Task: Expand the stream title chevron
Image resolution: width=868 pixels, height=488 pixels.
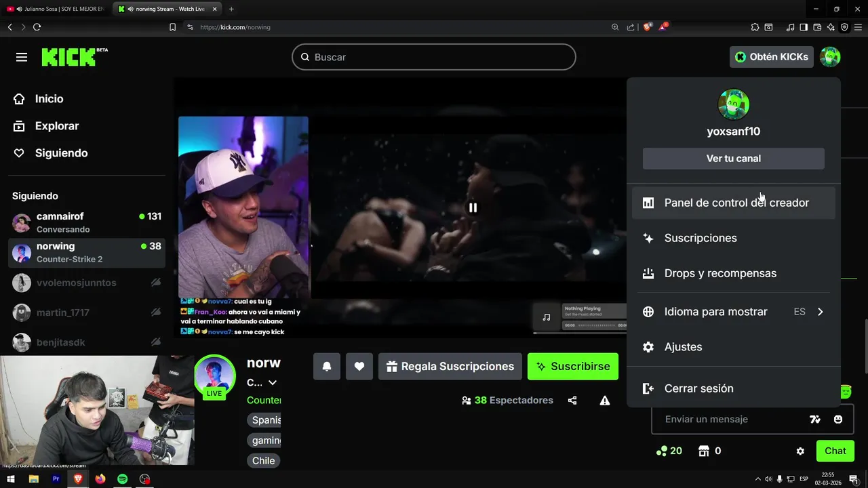Action: (x=273, y=383)
